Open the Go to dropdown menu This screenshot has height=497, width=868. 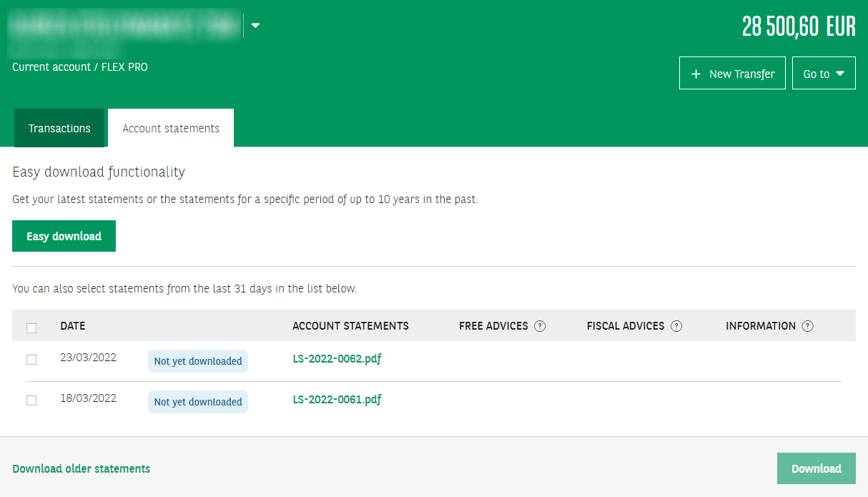(x=824, y=74)
